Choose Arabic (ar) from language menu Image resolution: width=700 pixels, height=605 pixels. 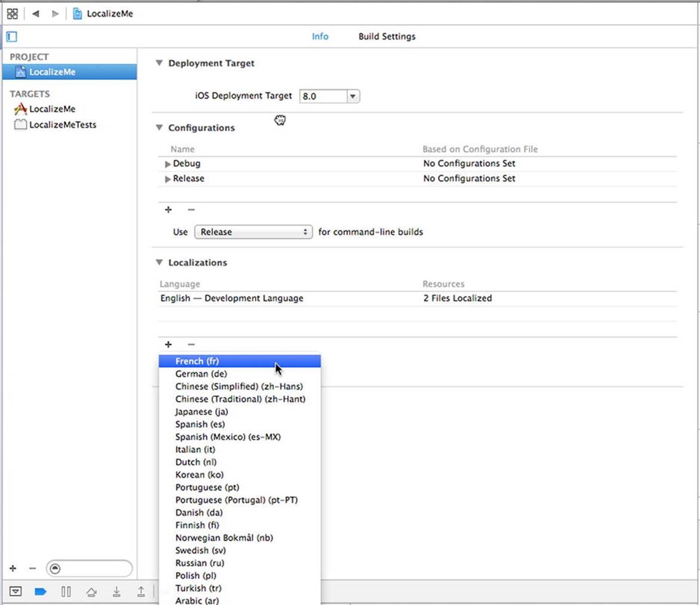tap(240, 600)
